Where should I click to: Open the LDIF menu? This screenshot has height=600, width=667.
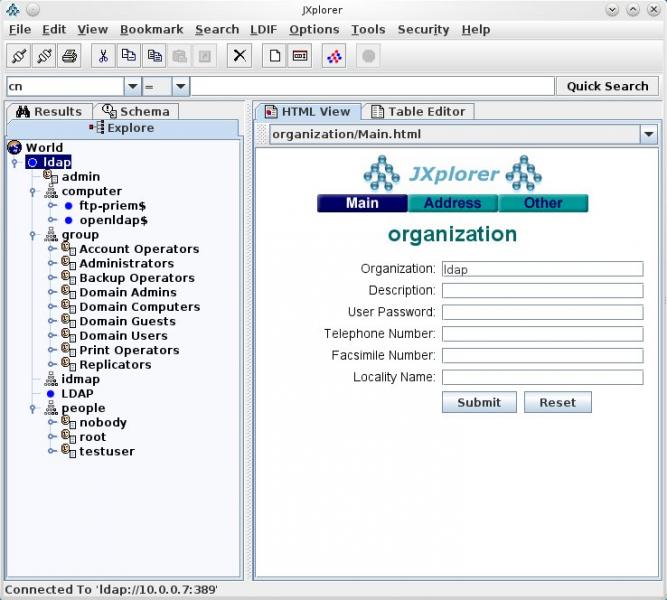(264, 30)
